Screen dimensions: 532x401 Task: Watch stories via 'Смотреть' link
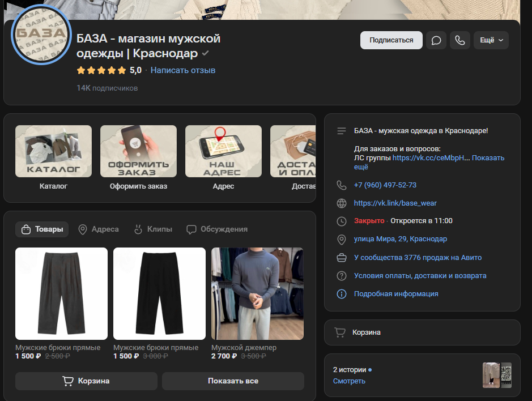tap(349, 381)
